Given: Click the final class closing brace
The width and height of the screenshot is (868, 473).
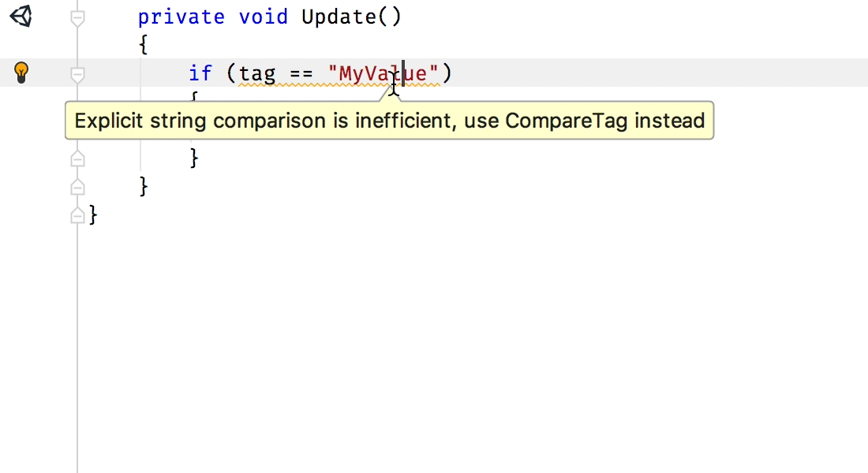Looking at the screenshot, I should (93, 214).
